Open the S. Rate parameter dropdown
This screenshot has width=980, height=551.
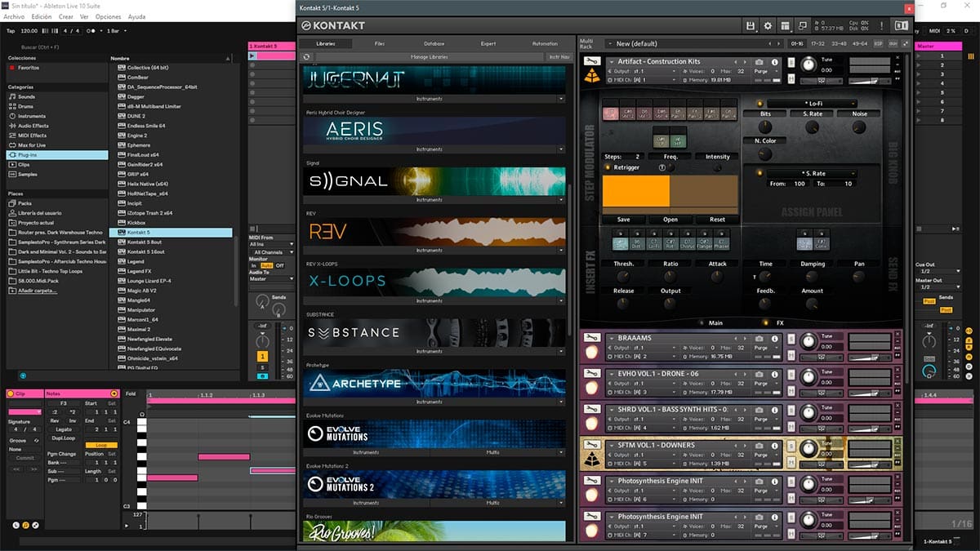[812, 173]
